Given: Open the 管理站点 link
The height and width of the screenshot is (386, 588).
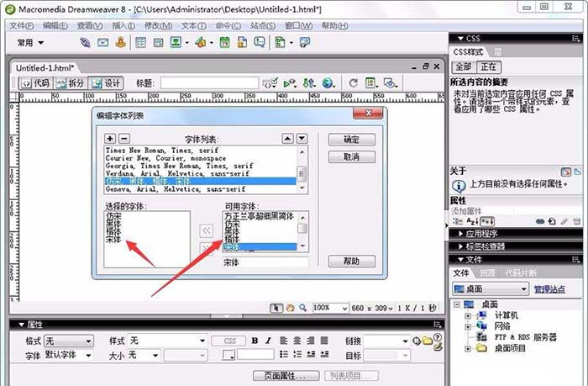Looking at the screenshot, I should click(549, 289).
